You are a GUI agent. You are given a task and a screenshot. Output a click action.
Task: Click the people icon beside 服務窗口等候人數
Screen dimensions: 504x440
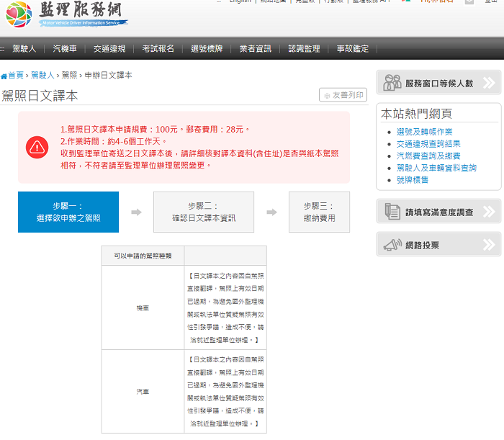click(392, 83)
